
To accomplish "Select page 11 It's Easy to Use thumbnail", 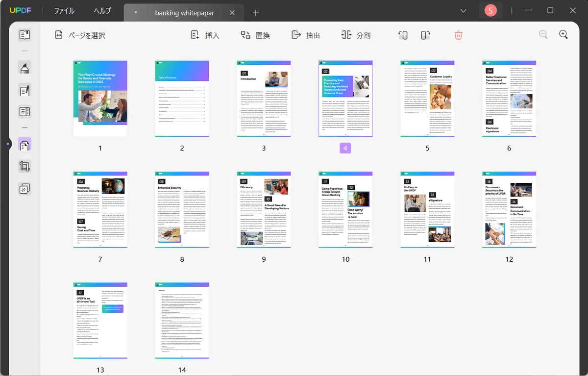I will point(427,209).
